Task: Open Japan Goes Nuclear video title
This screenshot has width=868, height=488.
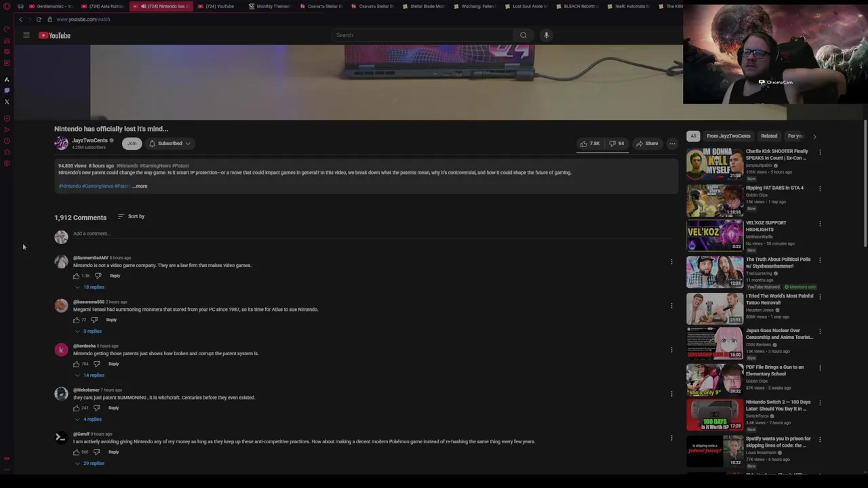Action: pyautogui.click(x=779, y=334)
